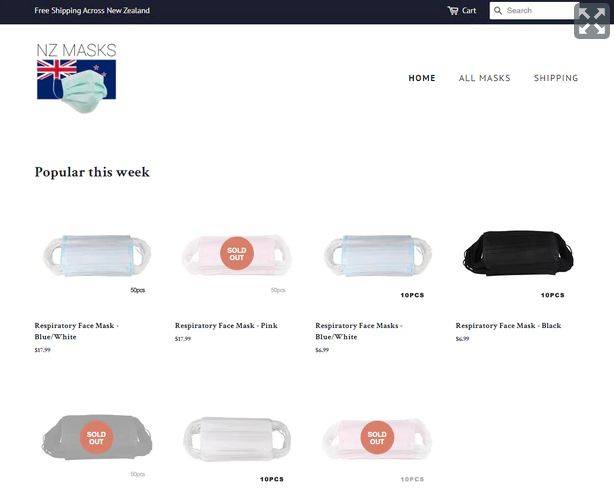Click the search magnifier icon
The width and height of the screenshot is (614, 496).
pyautogui.click(x=498, y=11)
